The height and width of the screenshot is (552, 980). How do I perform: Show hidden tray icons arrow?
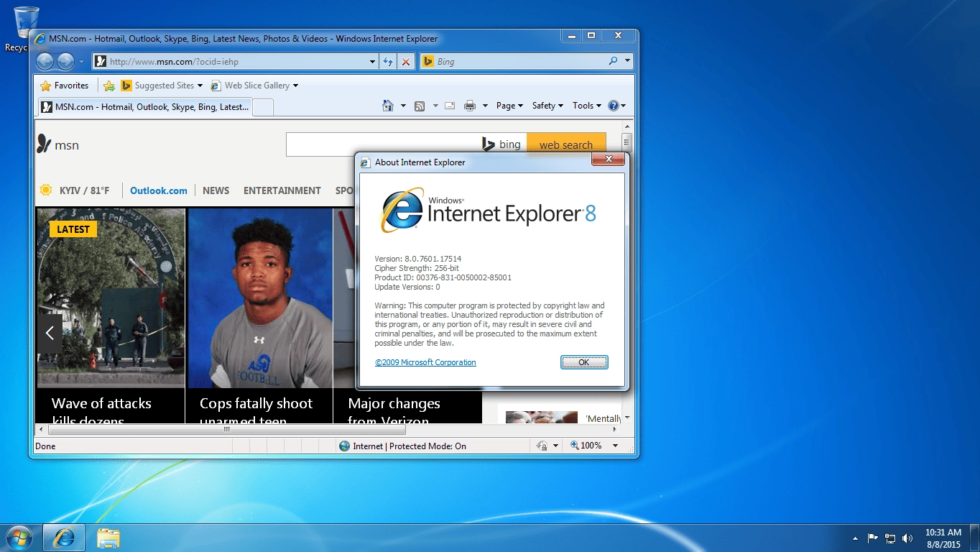(x=855, y=538)
